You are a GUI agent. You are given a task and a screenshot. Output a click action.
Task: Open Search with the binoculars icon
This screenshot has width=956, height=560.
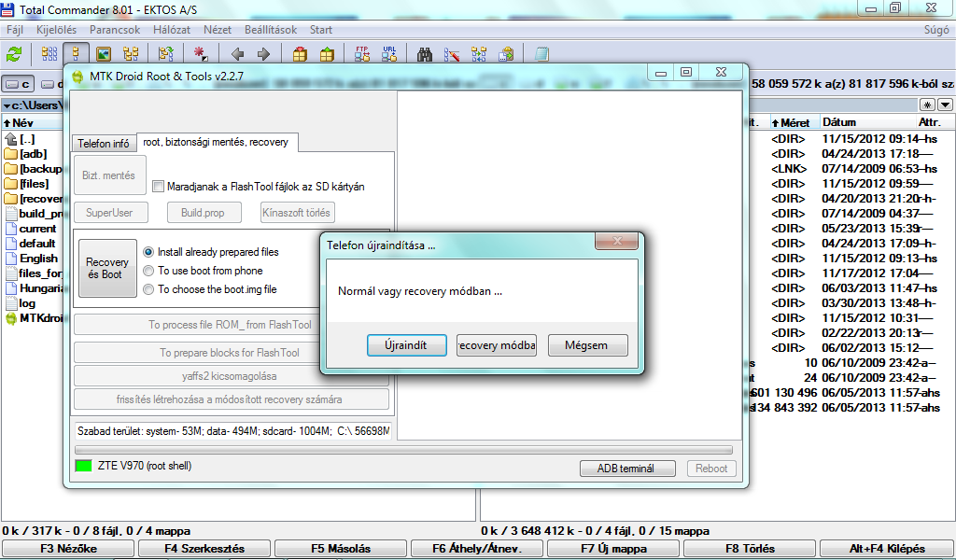[x=425, y=54]
